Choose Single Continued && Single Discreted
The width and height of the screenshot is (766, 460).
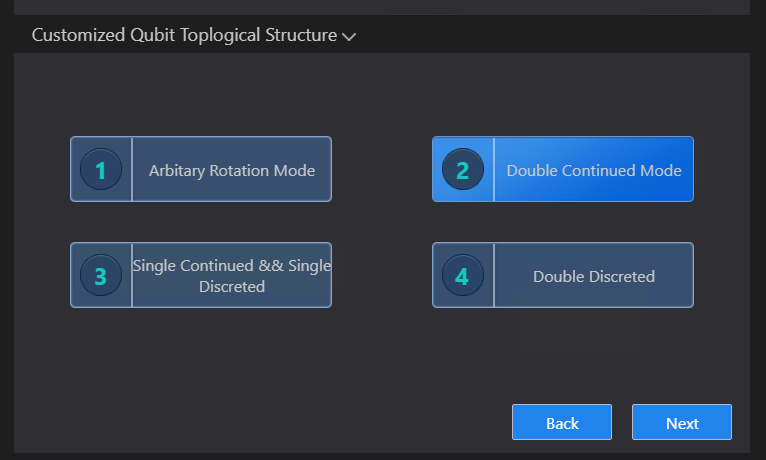click(201, 275)
